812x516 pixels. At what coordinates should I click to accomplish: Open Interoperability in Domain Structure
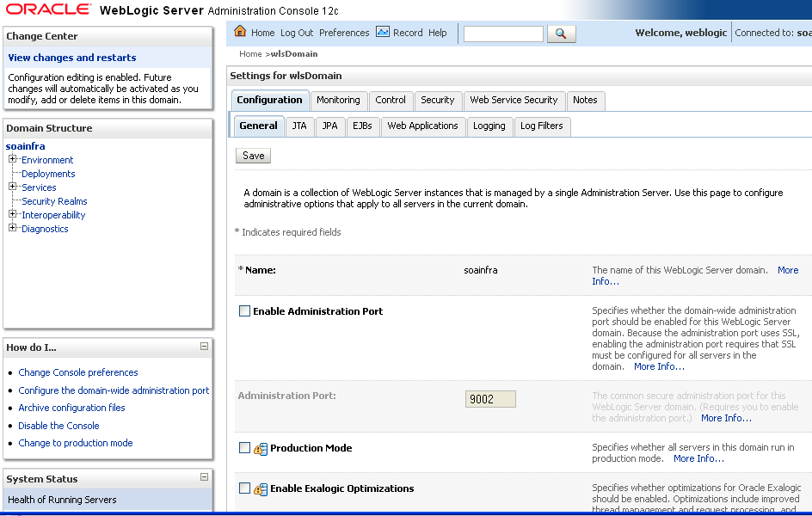point(53,215)
